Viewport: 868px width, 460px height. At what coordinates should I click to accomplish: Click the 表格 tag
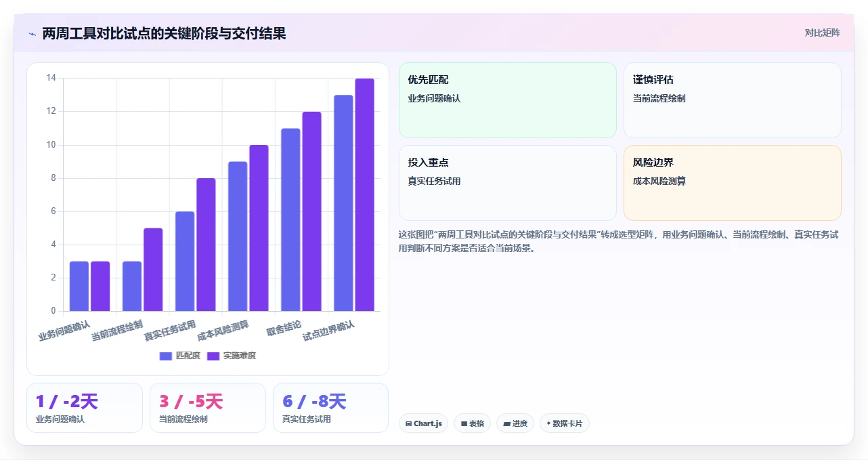click(x=472, y=423)
